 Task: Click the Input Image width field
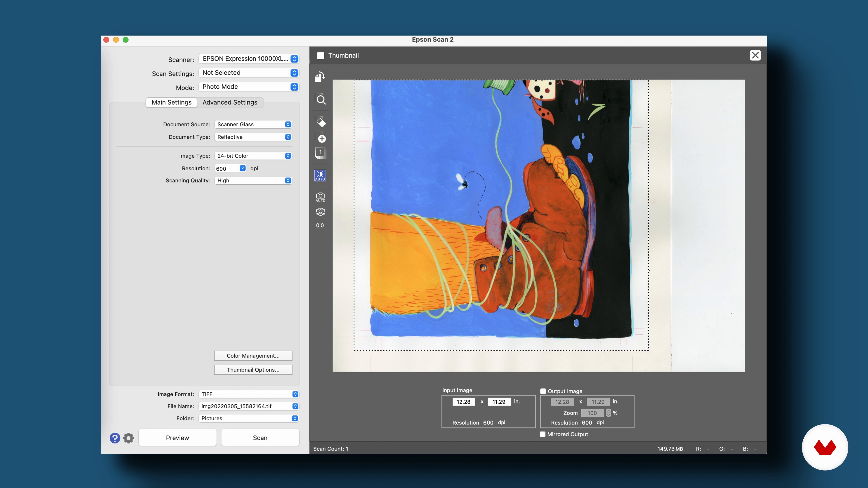click(x=464, y=402)
